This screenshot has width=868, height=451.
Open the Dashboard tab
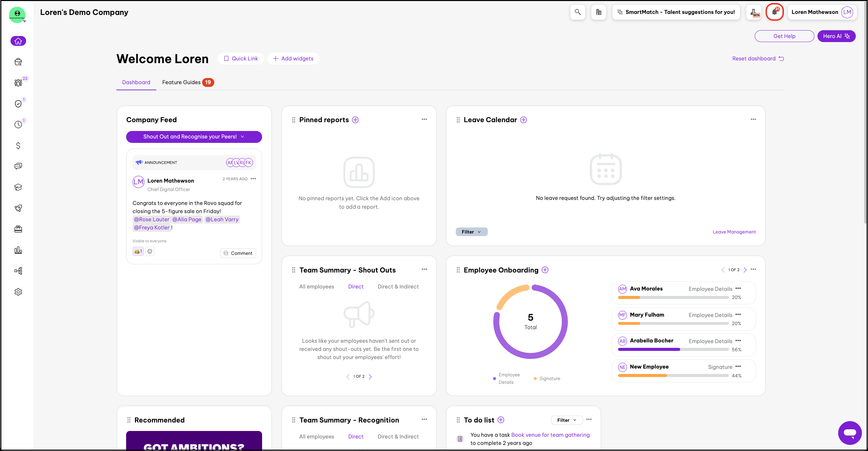tap(136, 82)
